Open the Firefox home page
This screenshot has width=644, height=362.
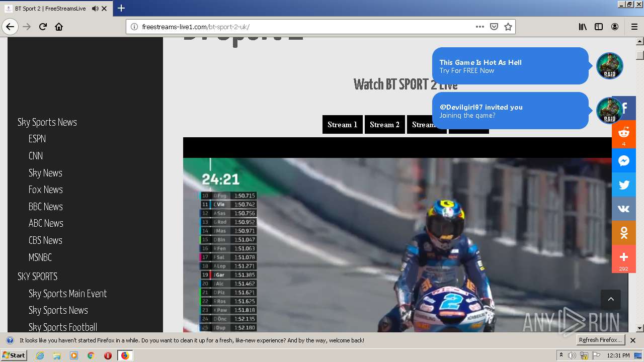59,27
